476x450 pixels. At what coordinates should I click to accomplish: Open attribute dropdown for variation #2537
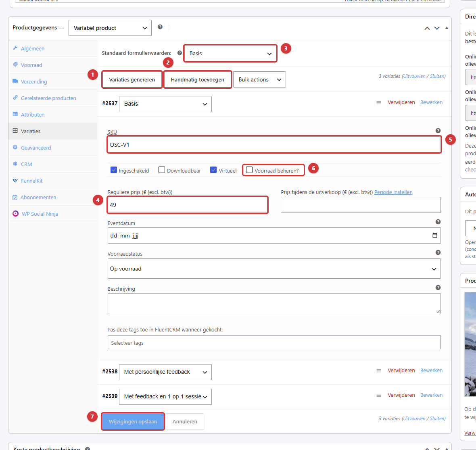[165, 104]
